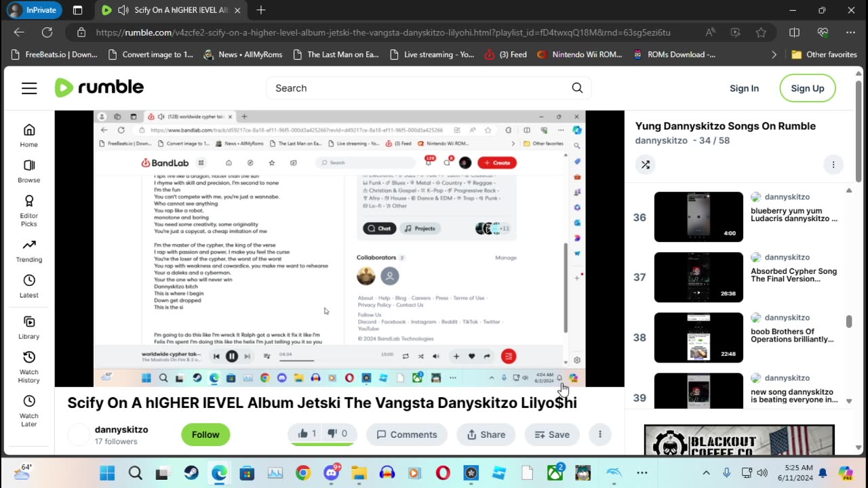Open Trending in sidebar
The width and height of the screenshot is (868, 488).
[x=28, y=251]
